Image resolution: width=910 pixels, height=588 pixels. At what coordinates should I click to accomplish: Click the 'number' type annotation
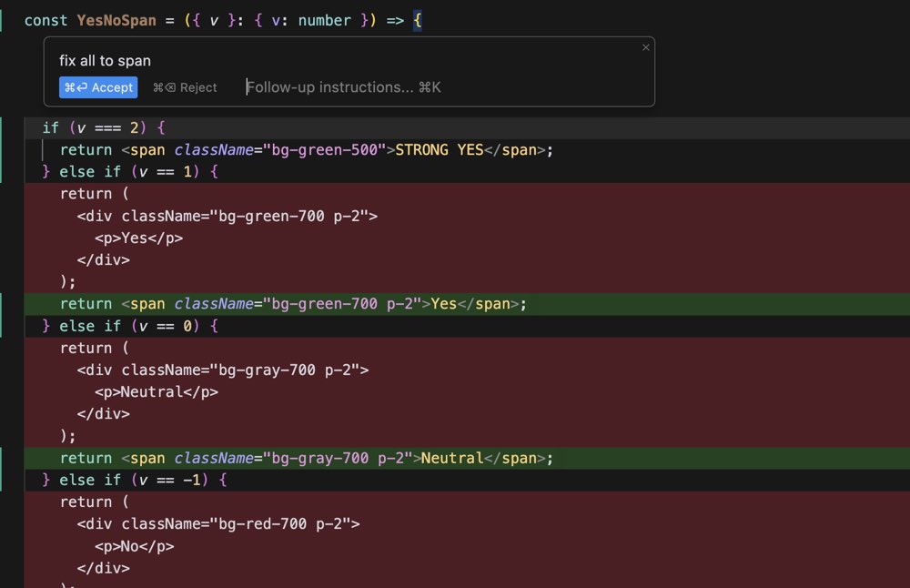(x=325, y=20)
